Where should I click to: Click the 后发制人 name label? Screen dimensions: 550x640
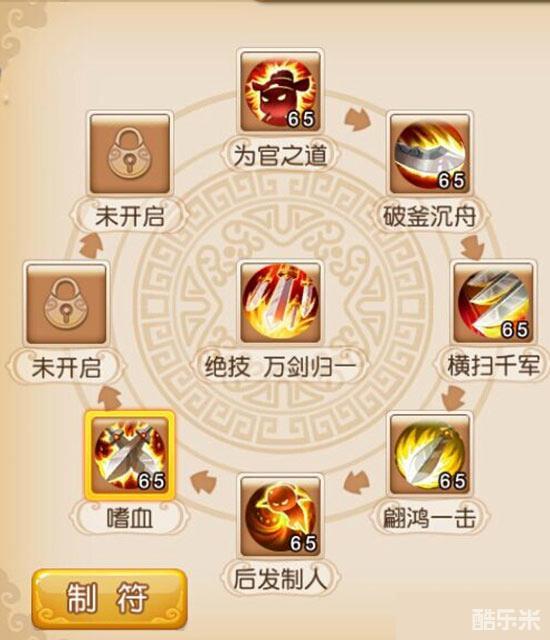(280, 579)
